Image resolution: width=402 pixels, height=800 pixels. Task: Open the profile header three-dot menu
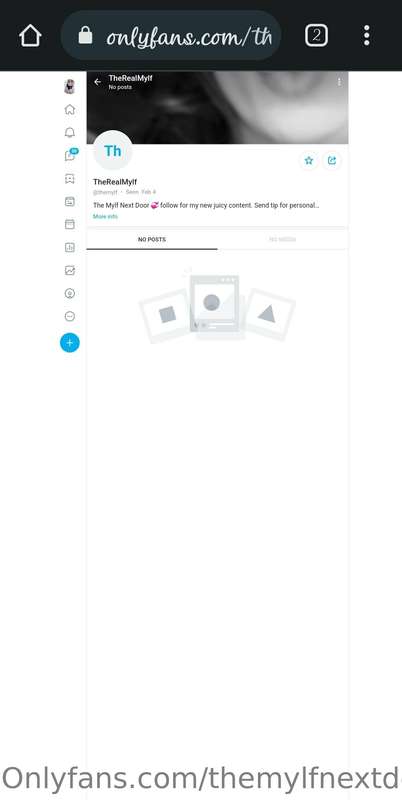339,82
